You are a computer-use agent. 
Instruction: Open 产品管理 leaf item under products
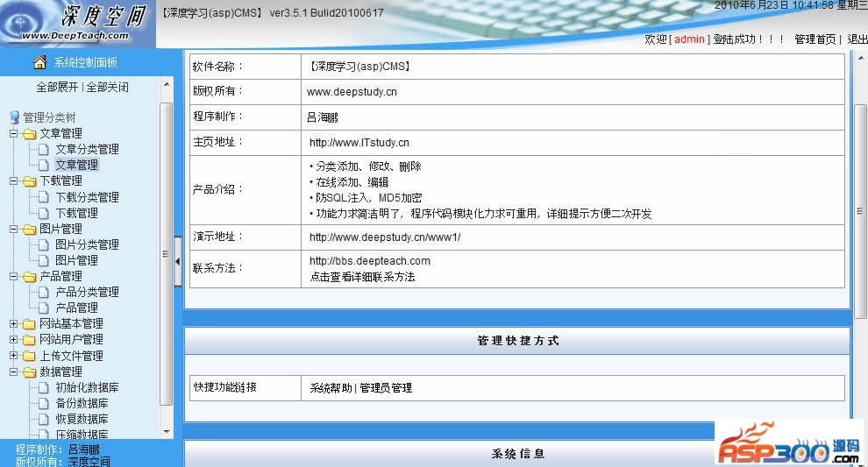tap(76, 308)
